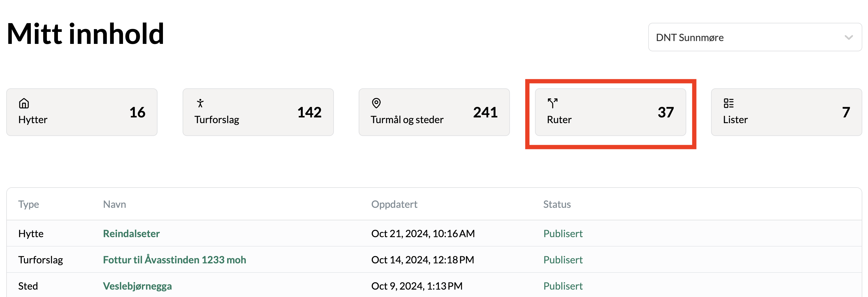868x297 pixels.
Task: Click the Oppdatert column header
Action: pos(394,204)
